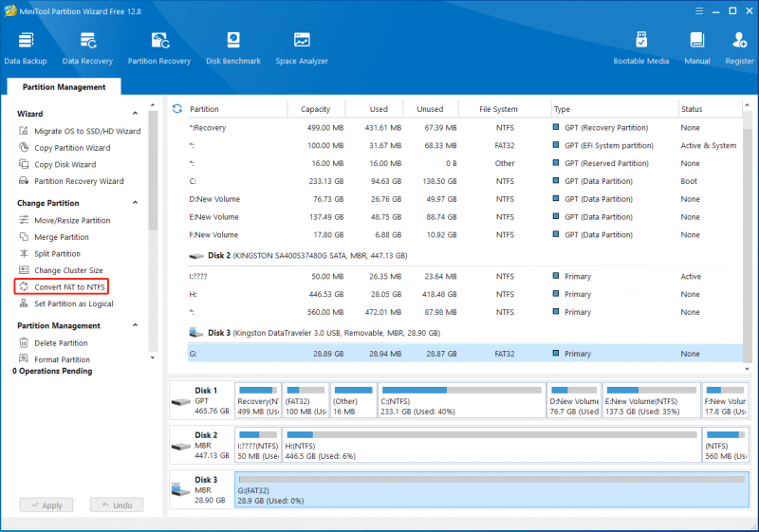This screenshot has width=759, height=532.
Task: Open the Space Analyzer tool
Action: click(302, 47)
